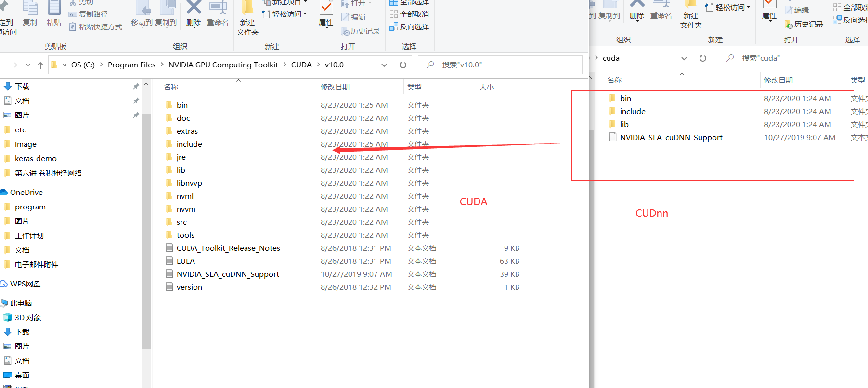Collapse the navigation pane scroll-up arrow

coord(146,84)
